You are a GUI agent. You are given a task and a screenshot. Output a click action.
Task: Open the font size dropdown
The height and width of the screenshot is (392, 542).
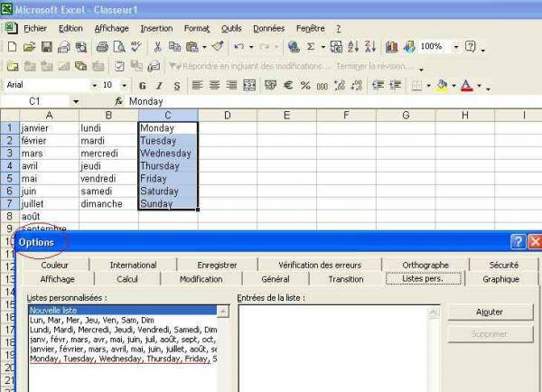coord(124,86)
